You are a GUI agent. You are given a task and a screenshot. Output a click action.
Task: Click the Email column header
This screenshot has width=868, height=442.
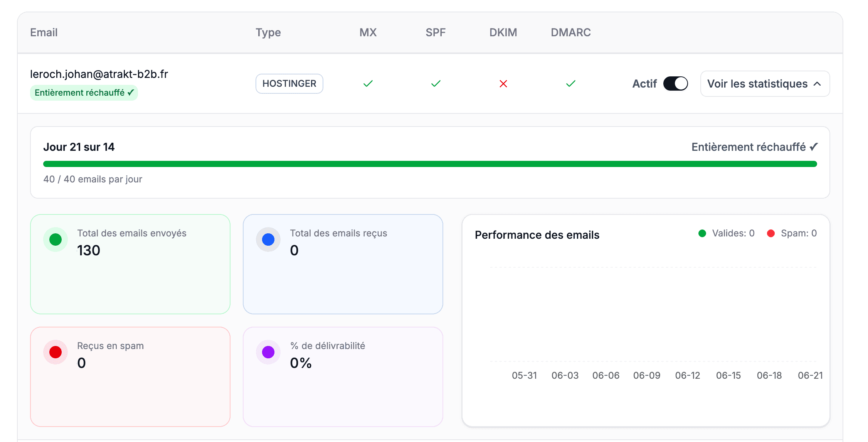[44, 32]
